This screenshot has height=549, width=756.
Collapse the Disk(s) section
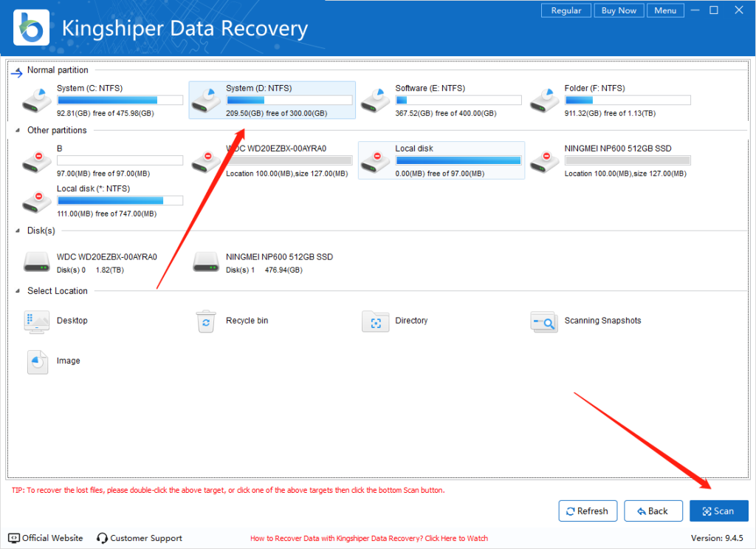(18, 231)
